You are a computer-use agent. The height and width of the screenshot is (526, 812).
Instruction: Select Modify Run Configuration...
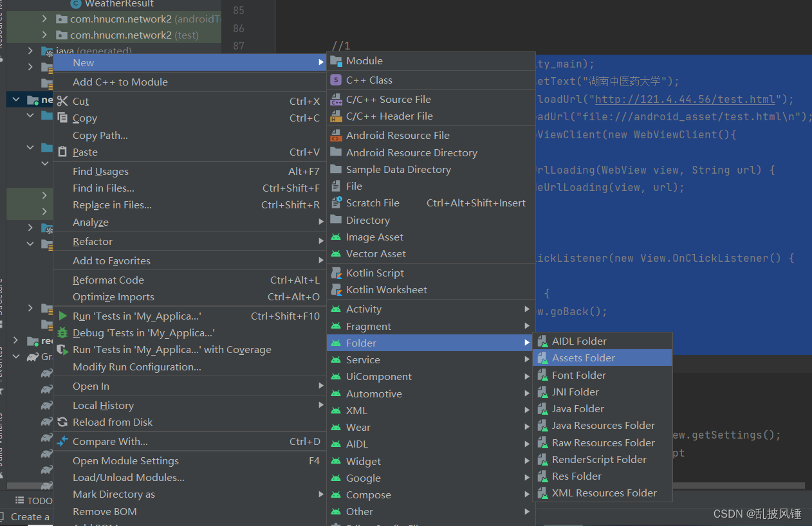pos(190,367)
